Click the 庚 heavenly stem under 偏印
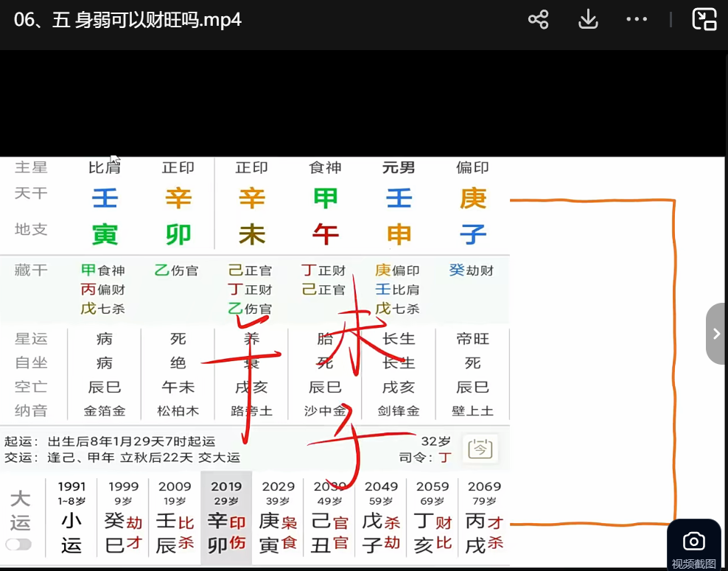728x571 pixels. coord(472,198)
